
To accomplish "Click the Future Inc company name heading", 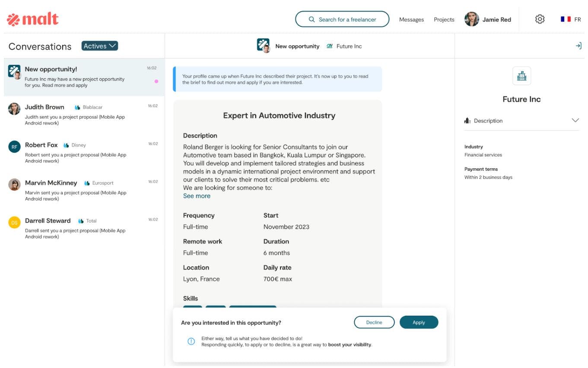I will click(x=521, y=99).
